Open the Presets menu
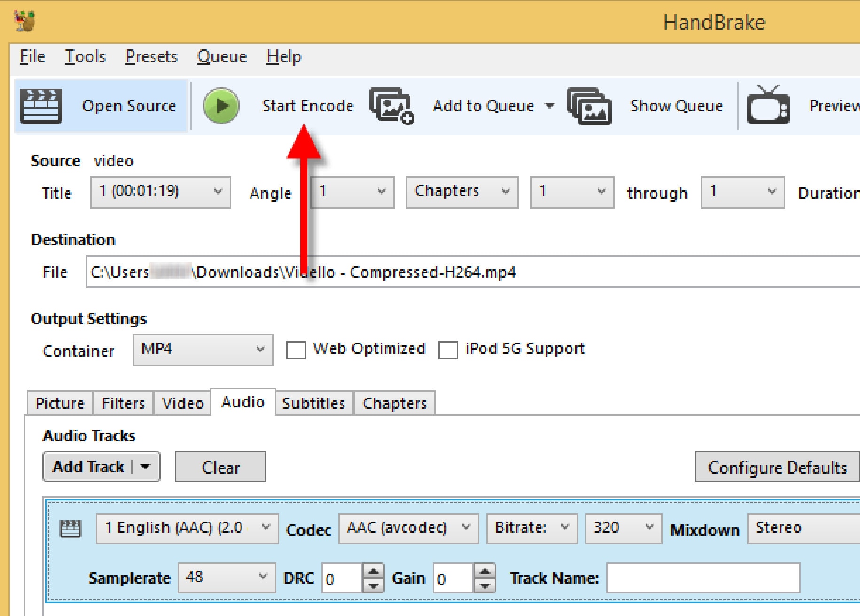860x616 pixels. (151, 57)
